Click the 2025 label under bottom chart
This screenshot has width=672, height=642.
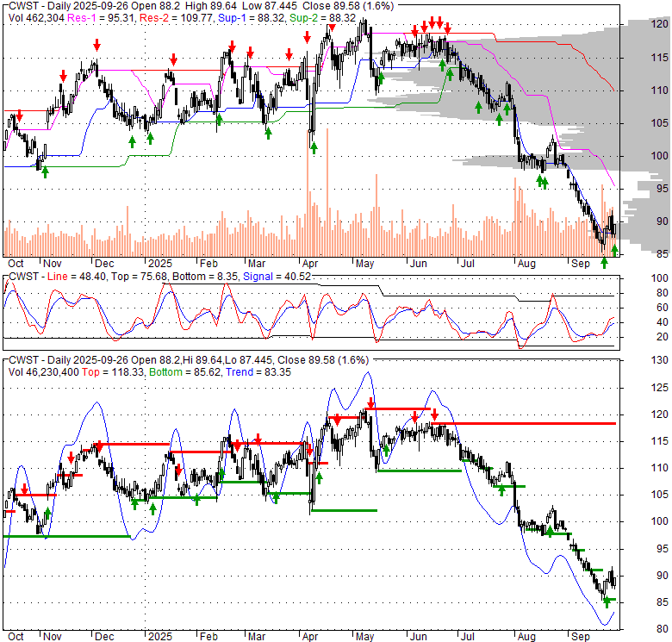(x=160, y=637)
